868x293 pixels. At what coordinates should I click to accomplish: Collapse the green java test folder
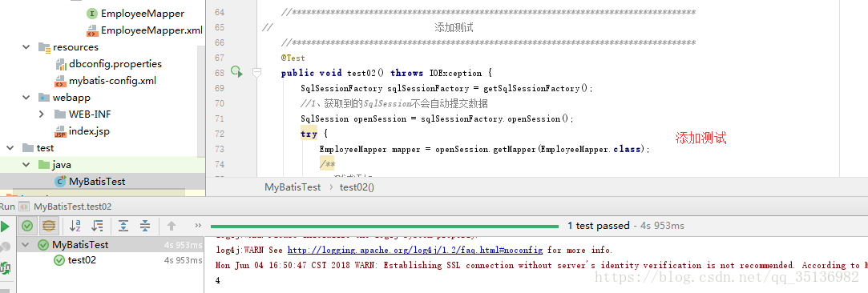(x=26, y=165)
